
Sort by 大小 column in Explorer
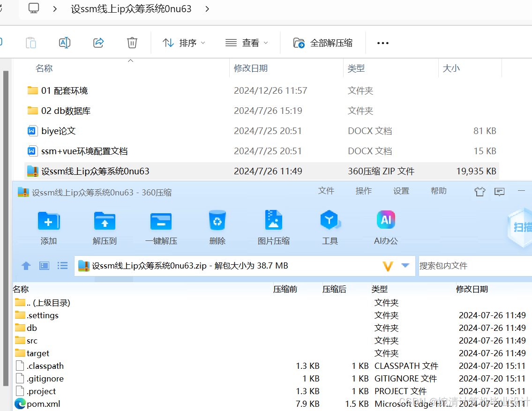[x=451, y=68]
